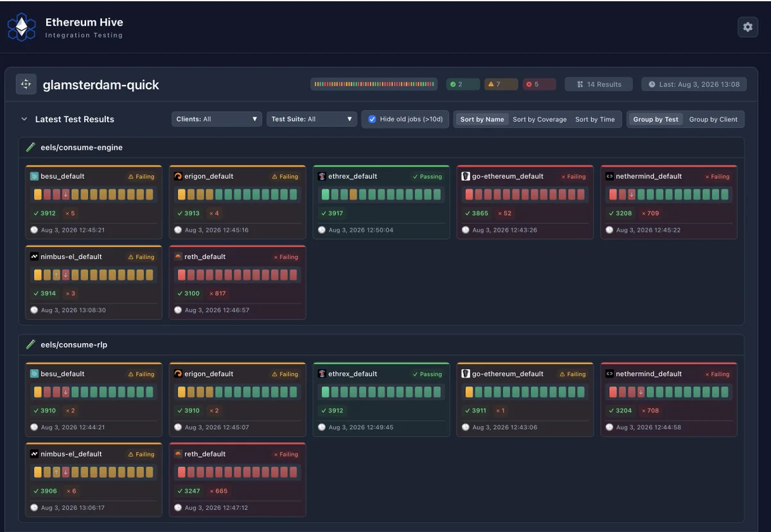Click first green history block on ethrex consume-rlp

coord(326,391)
